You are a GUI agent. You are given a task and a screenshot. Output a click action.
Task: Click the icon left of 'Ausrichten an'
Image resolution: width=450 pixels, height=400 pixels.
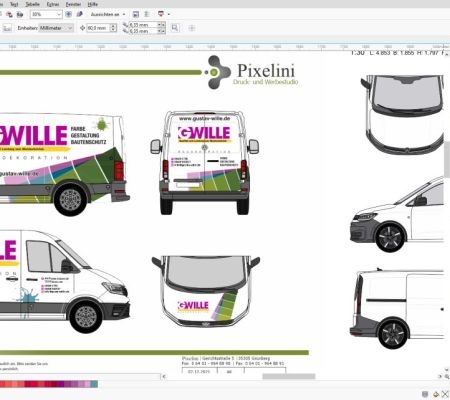coord(79,14)
